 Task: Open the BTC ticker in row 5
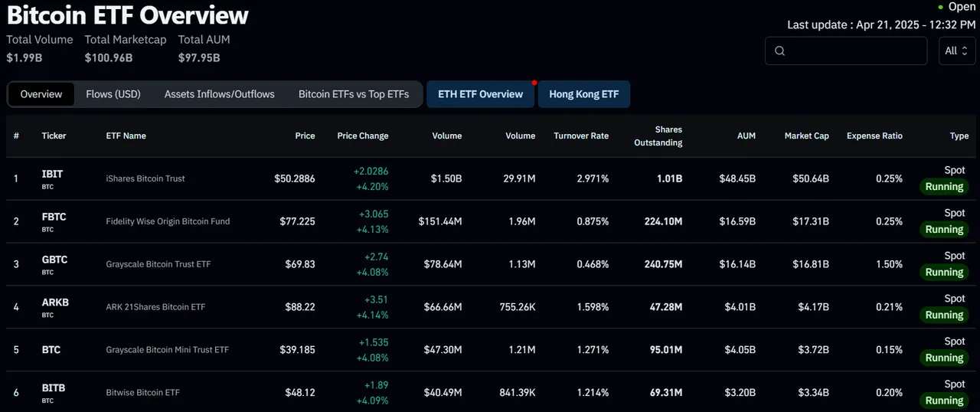coord(51,350)
